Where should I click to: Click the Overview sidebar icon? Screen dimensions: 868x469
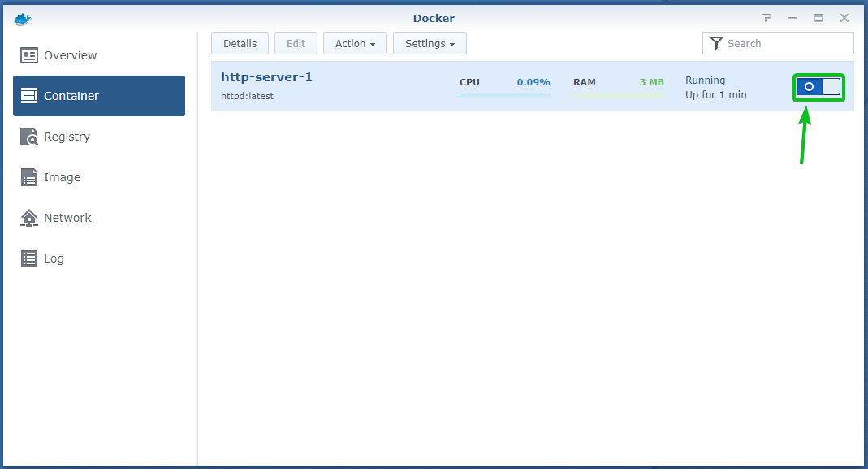(29, 55)
